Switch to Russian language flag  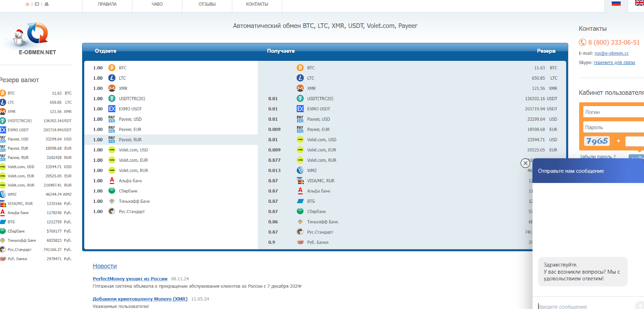point(616,3)
